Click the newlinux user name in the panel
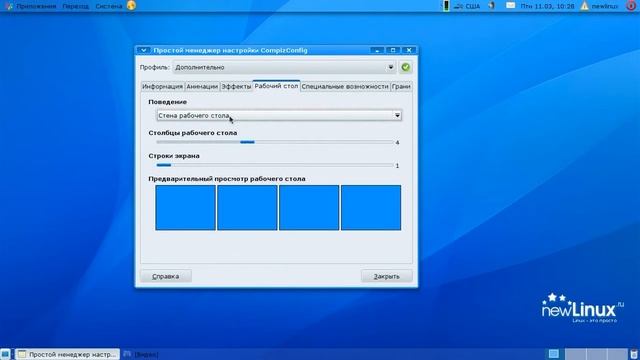This screenshot has width=640, height=360. [605, 6]
